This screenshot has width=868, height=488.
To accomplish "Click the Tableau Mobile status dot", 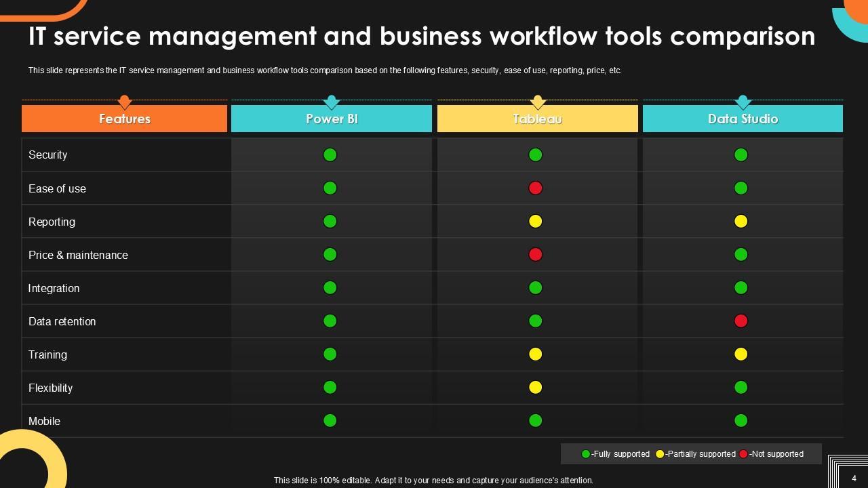I will tap(535, 421).
